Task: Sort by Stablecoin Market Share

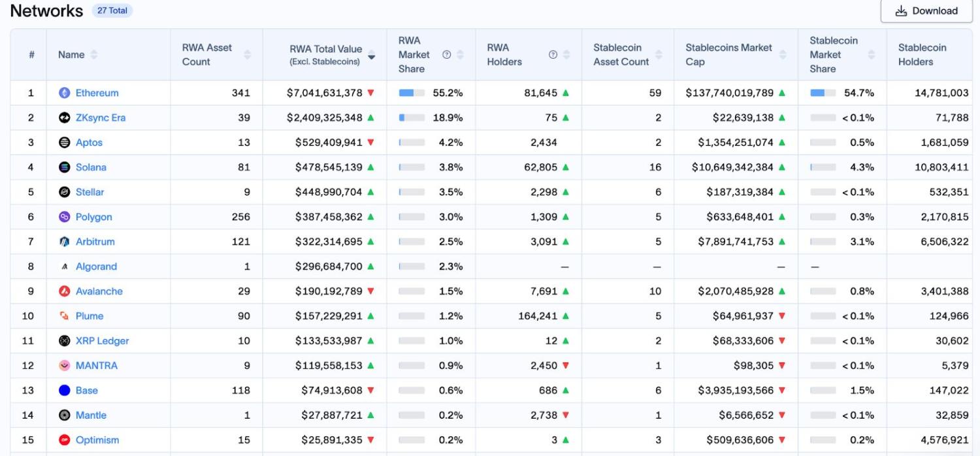Action: (871, 55)
